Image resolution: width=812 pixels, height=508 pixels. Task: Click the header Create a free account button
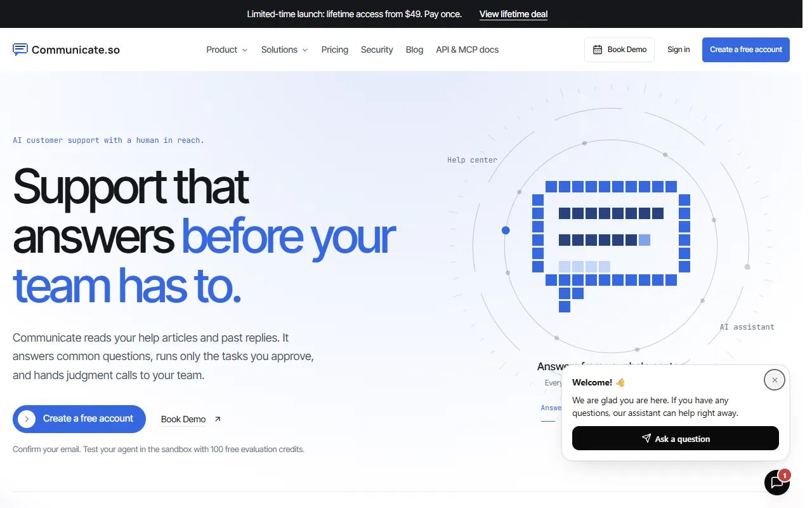[746, 50]
